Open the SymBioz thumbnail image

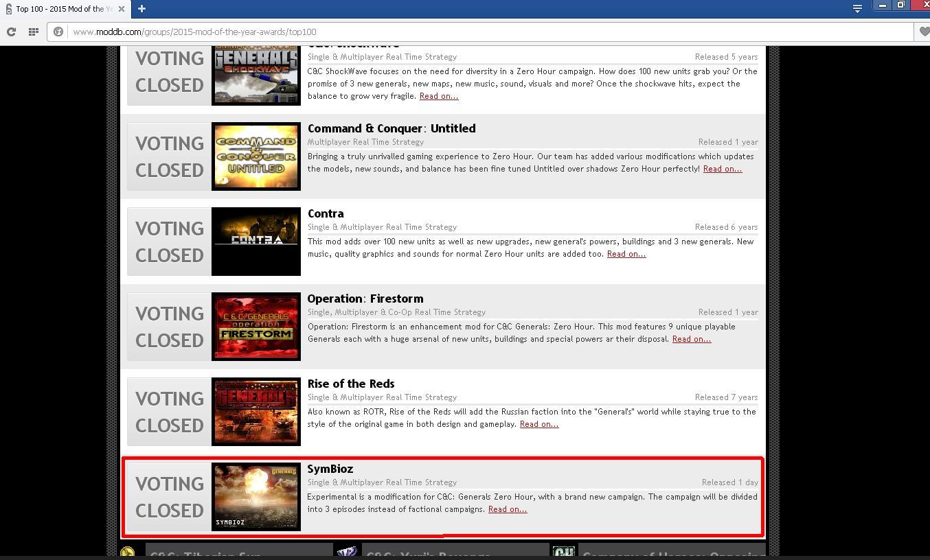pos(256,497)
